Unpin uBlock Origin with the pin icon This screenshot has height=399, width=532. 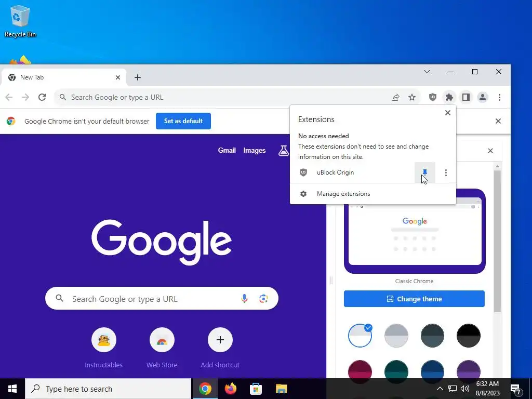click(425, 172)
